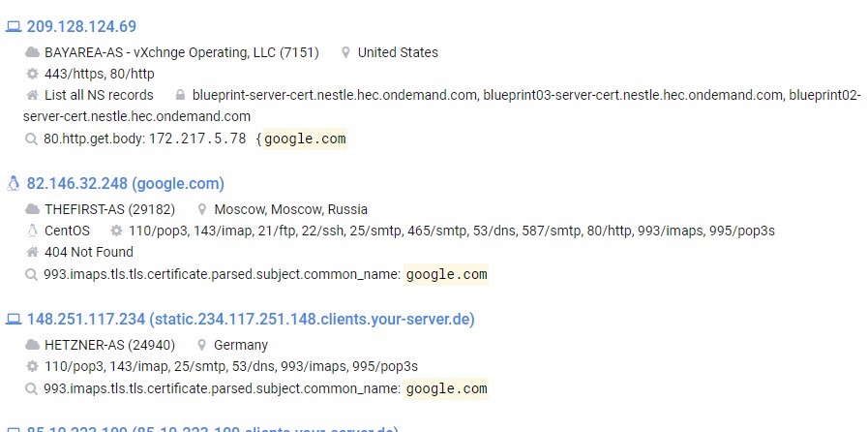Click the home icon beside 404 Not Found
Screen dimensions: 868x432
pyautogui.click(x=33, y=252)
